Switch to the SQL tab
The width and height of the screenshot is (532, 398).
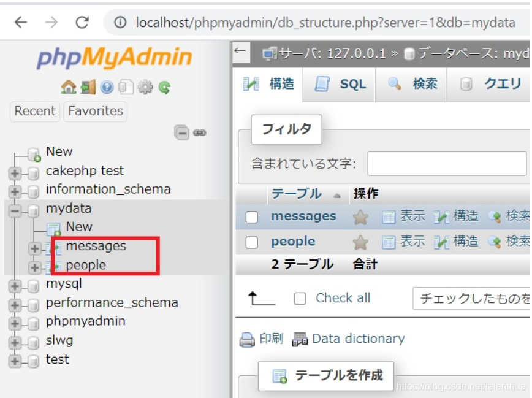point(344,85)
